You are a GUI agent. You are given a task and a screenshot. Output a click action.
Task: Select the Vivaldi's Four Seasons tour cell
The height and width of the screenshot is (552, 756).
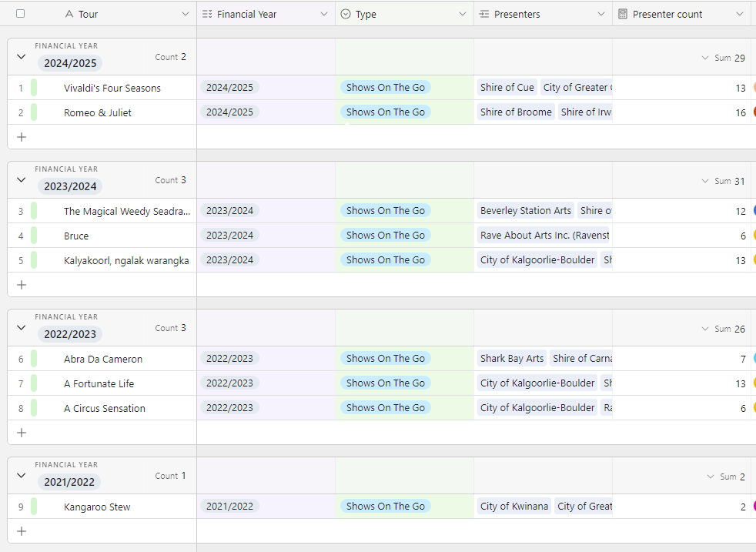pos(112,89)
